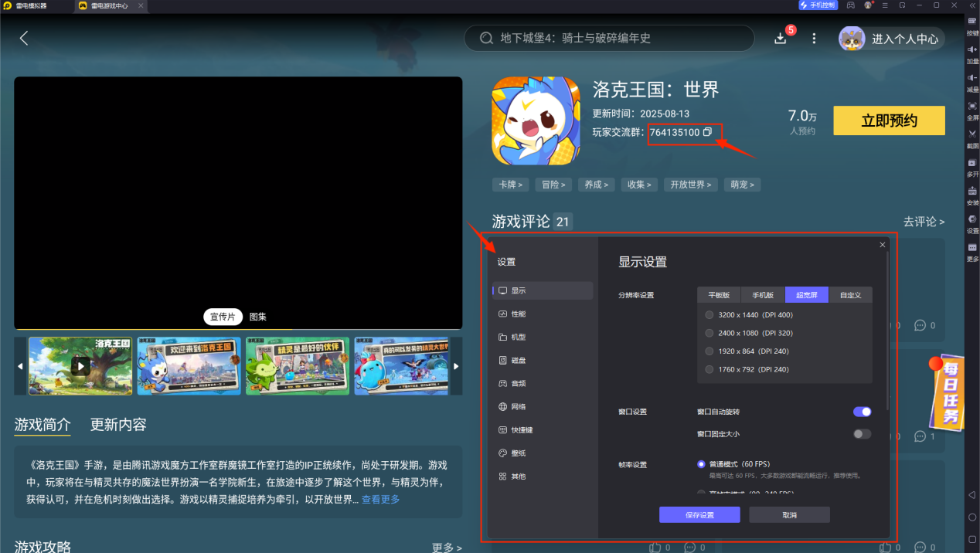Screen dimensions: 980x553
Task: Click 查看更多 in game description
Action: click(x=380, y=499)
